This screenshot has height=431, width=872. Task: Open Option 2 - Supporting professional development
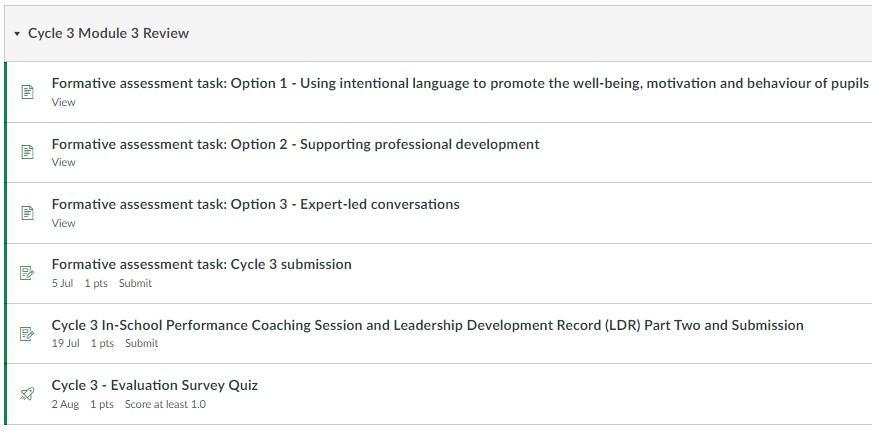(x=295, y=144)
